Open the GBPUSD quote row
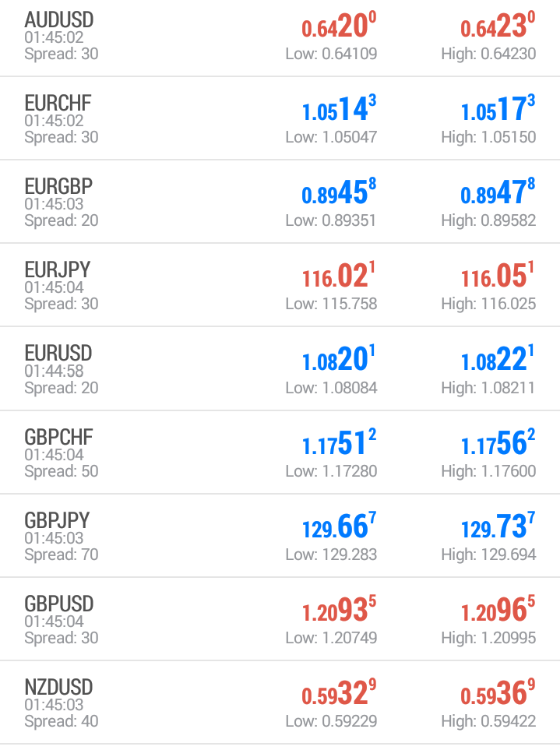Viewport: 560px width, 750px height. point(280,619)
